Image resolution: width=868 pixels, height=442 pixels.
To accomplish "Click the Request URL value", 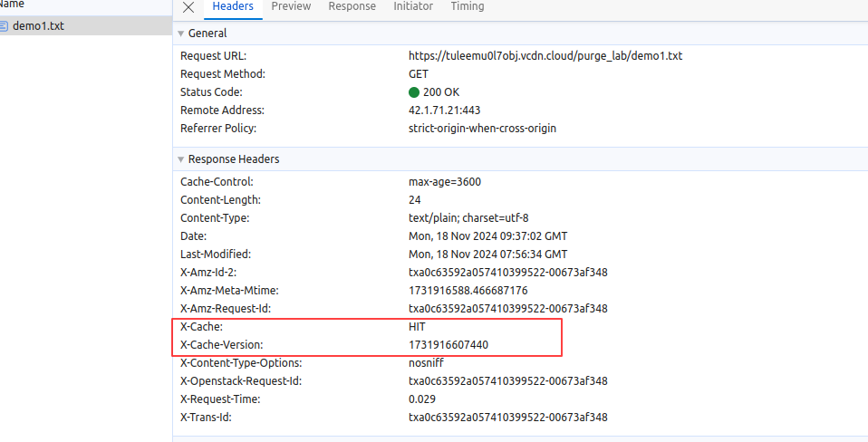I will pyautogui.click(x=545, y=56).
